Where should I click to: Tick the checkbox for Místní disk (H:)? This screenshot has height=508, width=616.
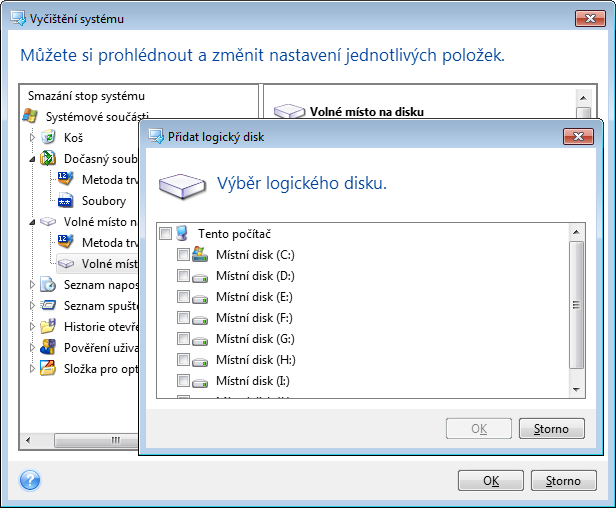coord(183,359)
